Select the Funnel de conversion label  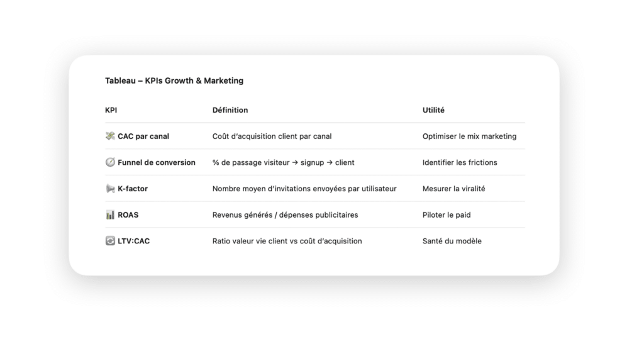point(157,162)
